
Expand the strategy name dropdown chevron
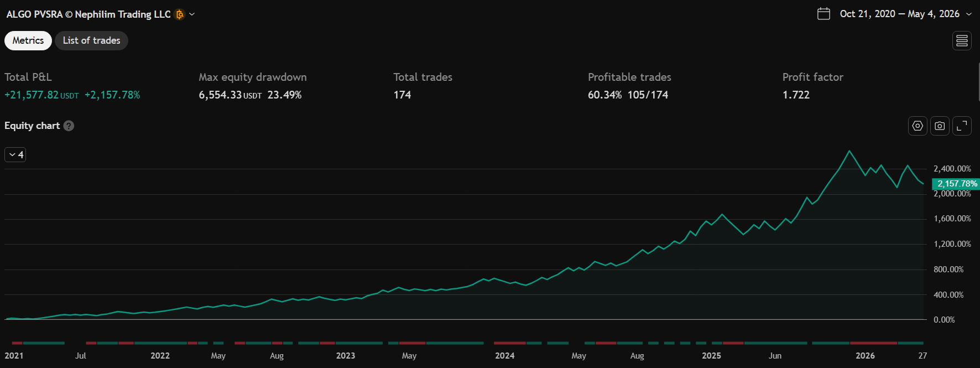click(x=192, y=14)
